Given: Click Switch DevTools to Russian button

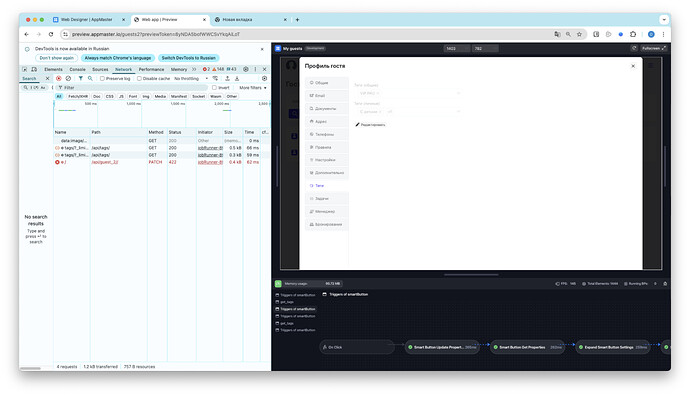Looking at the screenshot, I should 188,58.
